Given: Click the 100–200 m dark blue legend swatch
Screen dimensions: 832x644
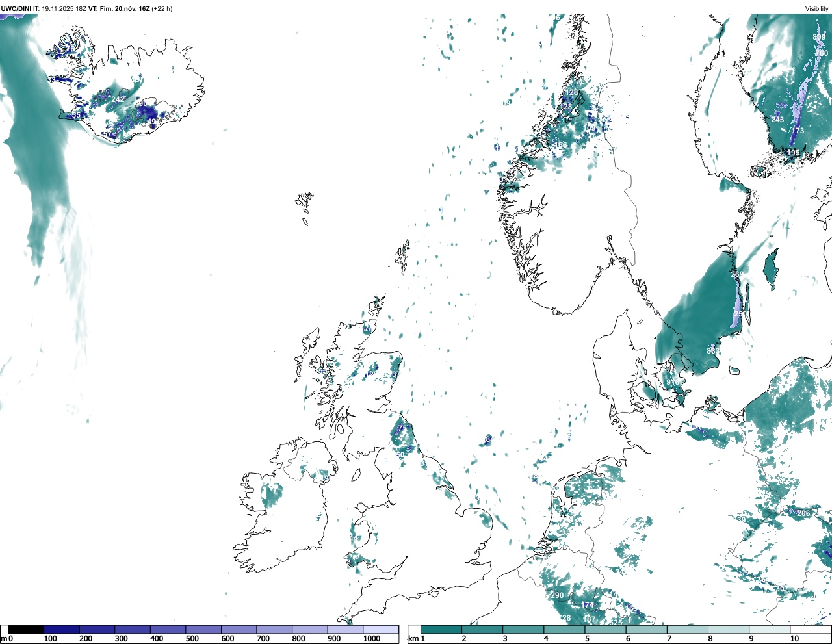Looking at the screenshot, I should [62, 629].
